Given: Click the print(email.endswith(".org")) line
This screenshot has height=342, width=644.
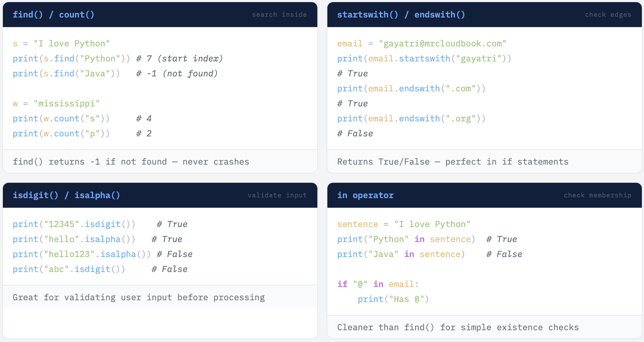Looking at the screenshot, I should [x=411, y=119].
